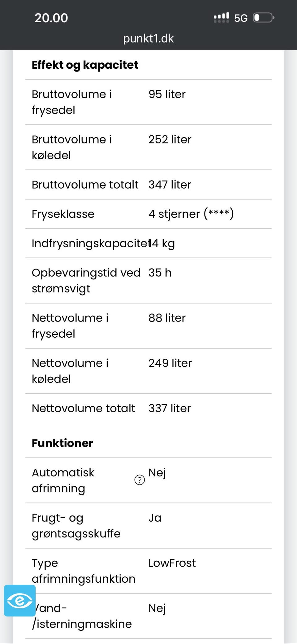
Task: Click the LowFrost afrimningsfunktion value
Action: (172, 563)
